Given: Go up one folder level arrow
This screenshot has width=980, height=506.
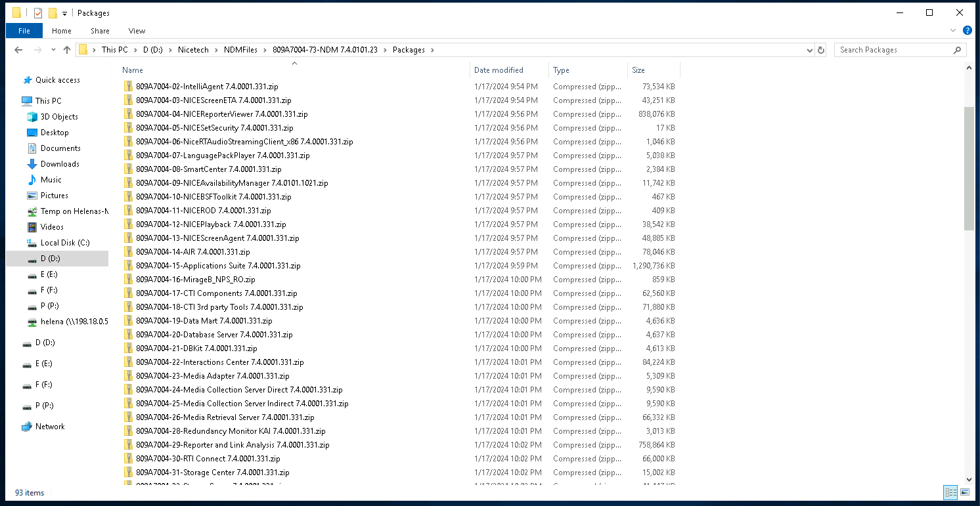Looking at the screenshot, I should 66,50.
